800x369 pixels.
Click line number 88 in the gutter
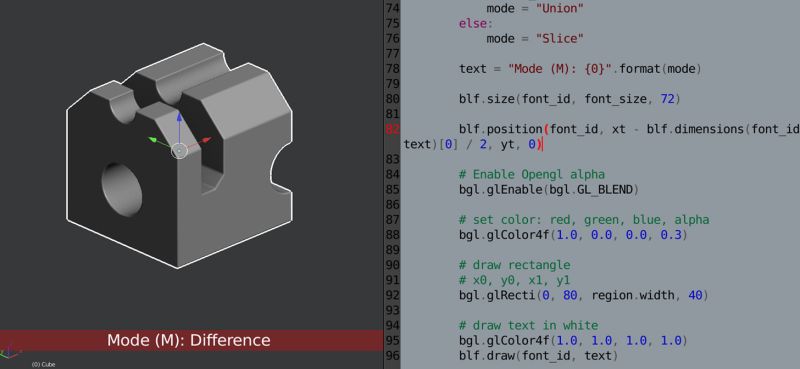(x=392, y=235)
